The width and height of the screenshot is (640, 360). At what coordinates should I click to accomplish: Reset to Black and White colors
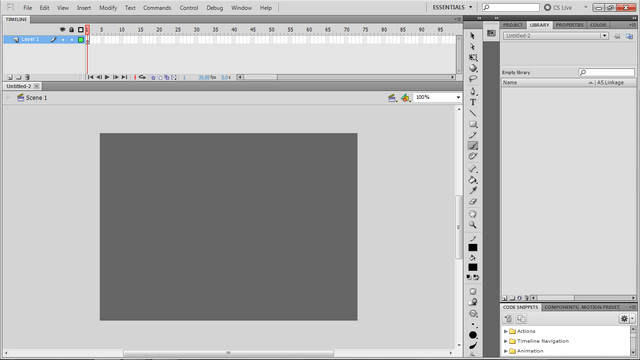(469, 278)
